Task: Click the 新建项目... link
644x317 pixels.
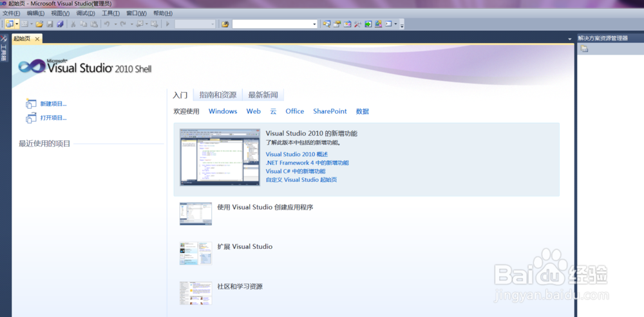Action: coord(53,104)
